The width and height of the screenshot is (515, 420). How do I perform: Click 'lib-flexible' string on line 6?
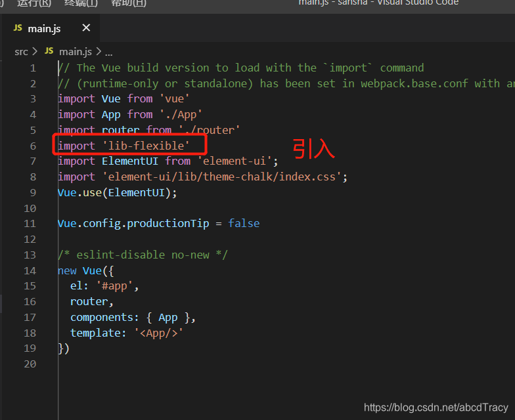(x=146, y=146)
